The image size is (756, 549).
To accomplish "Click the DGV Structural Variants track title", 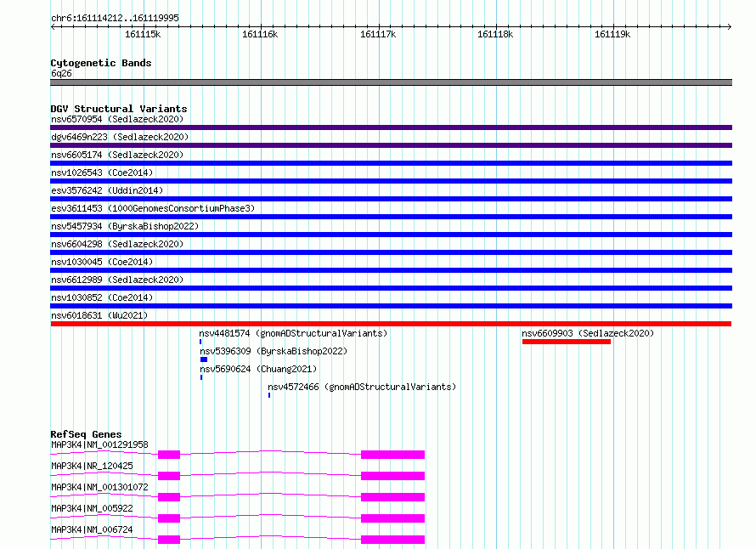I will (x=119, y=109).
